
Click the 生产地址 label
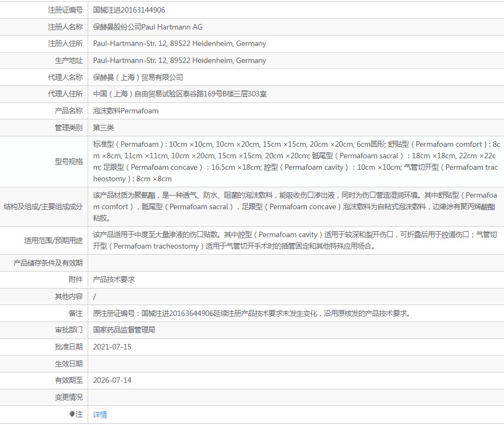(x=69, y=60)
